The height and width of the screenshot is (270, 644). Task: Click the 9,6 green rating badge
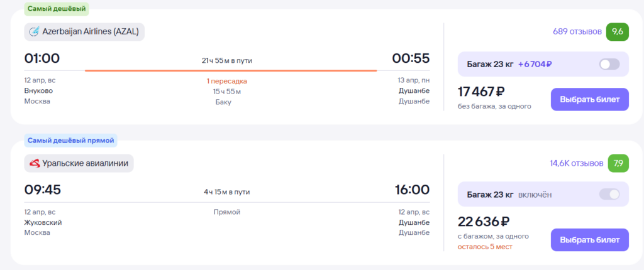[x=618, y=31]
